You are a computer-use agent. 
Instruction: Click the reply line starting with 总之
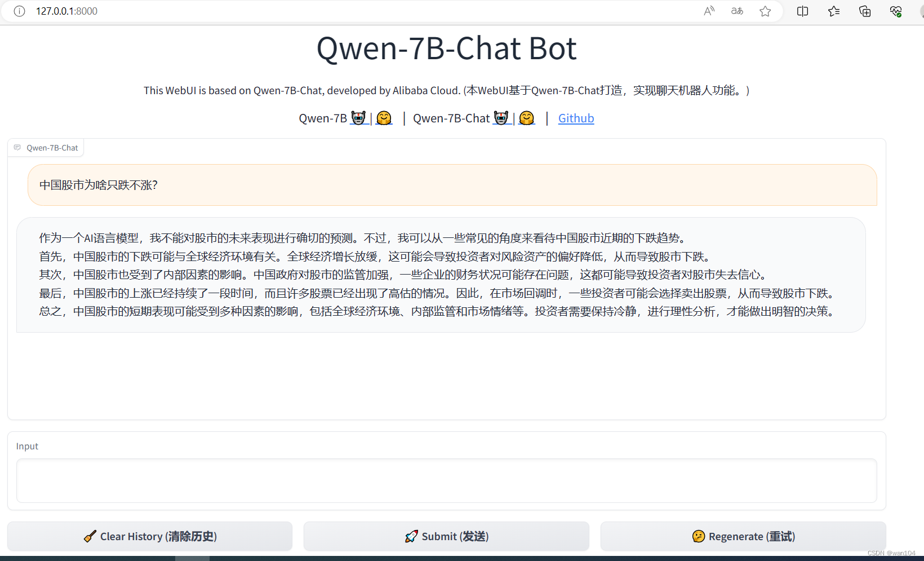[439, 311]
